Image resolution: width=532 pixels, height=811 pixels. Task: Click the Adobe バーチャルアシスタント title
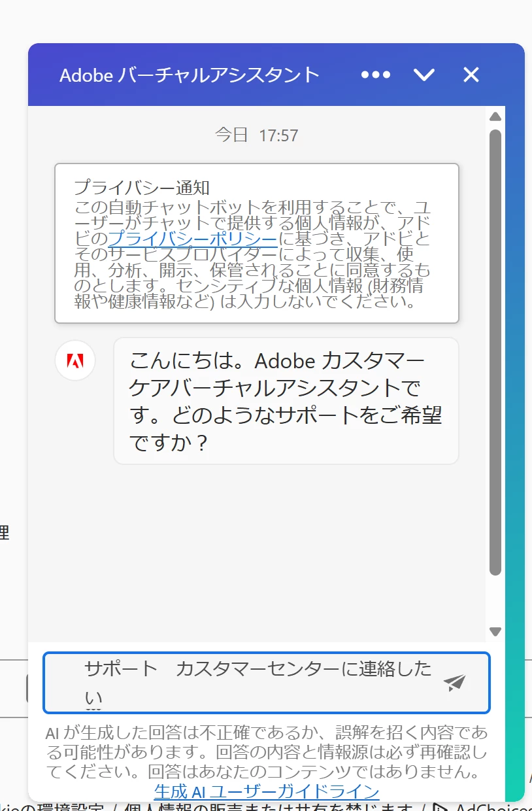(x=190, y=75)
